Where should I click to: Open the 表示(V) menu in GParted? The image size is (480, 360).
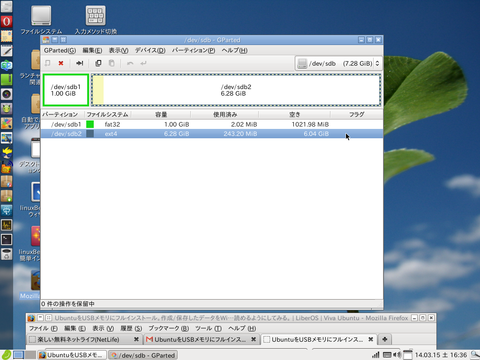point(118,50)
